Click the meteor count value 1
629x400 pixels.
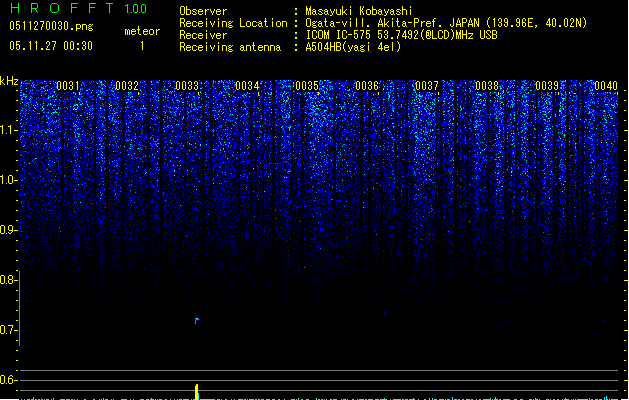pos(142,46)
